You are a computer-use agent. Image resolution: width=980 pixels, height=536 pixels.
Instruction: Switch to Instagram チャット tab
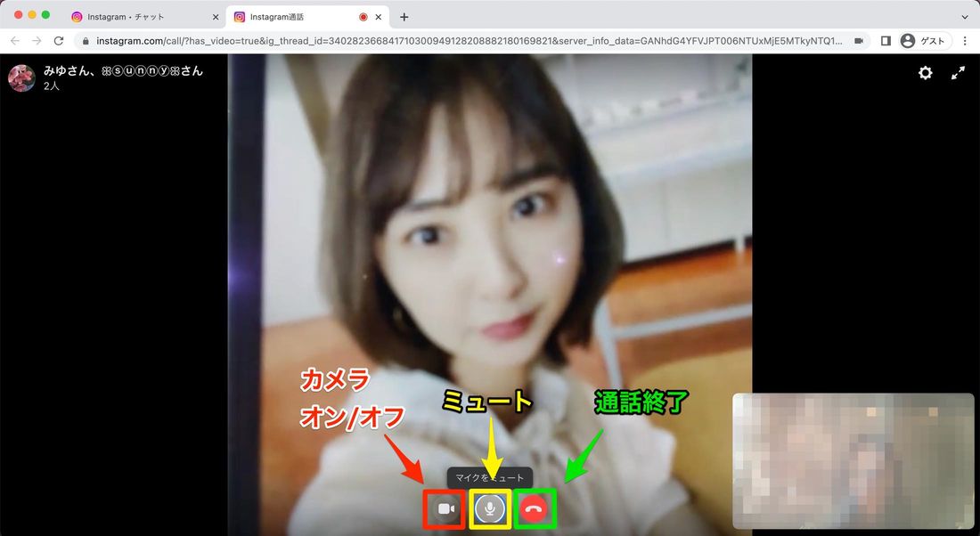pyautogui.click(x=143, y=17)
